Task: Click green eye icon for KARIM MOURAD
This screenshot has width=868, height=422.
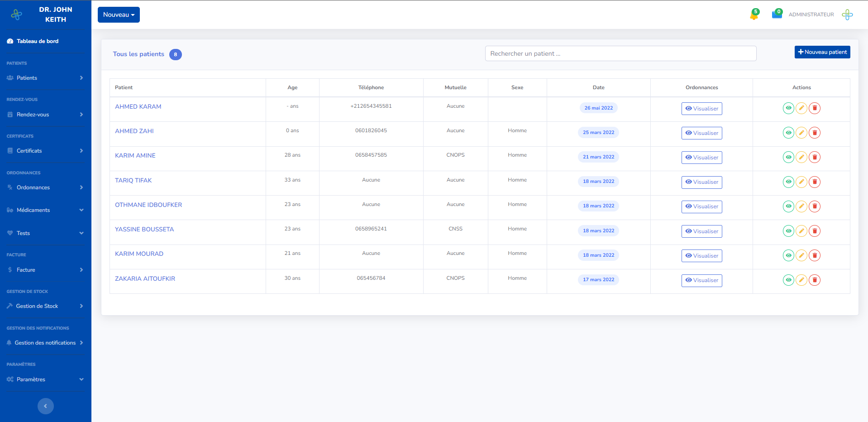Action: (788, 255)
